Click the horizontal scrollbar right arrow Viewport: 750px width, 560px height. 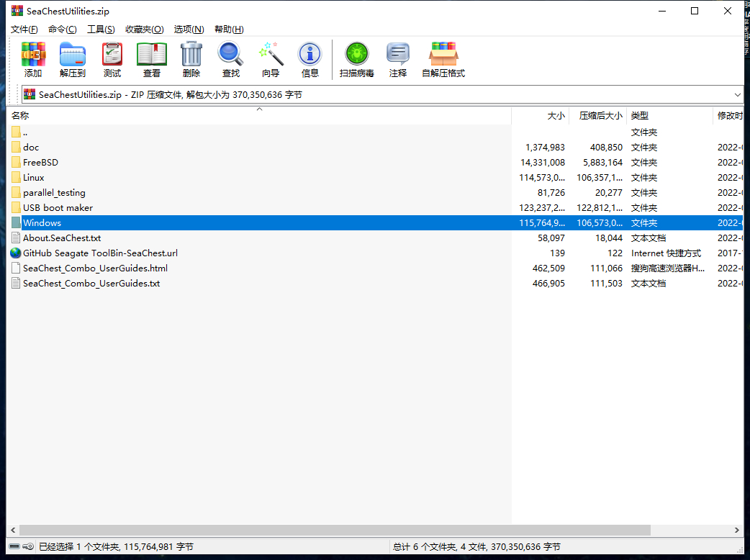pos(737,530)
